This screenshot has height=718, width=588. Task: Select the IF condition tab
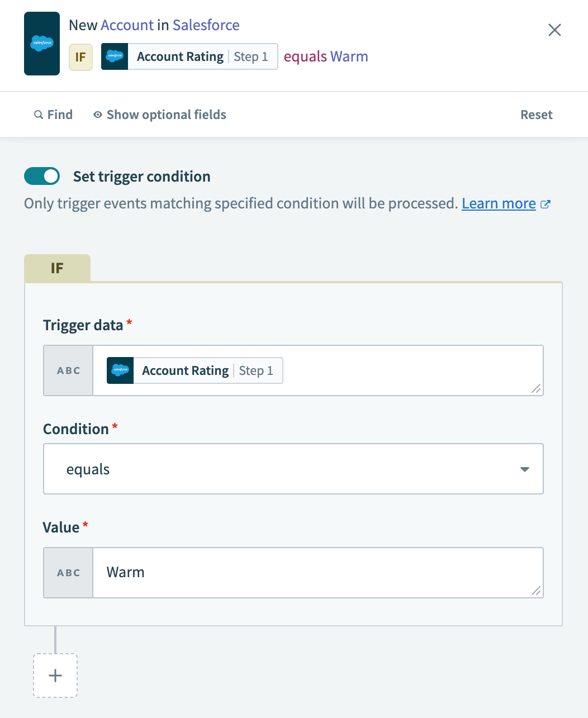click(57, 268)
